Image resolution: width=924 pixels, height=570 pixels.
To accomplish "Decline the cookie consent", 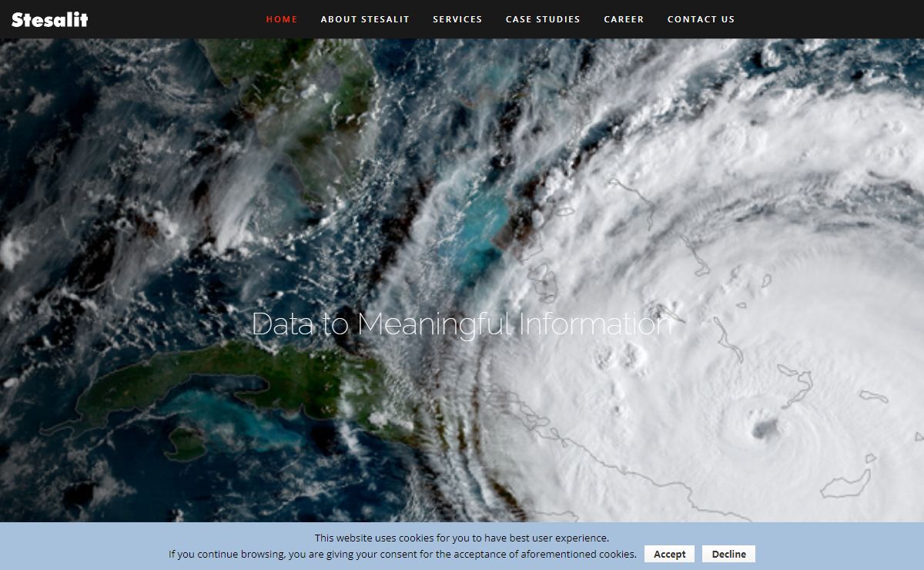I will (728, 554).
